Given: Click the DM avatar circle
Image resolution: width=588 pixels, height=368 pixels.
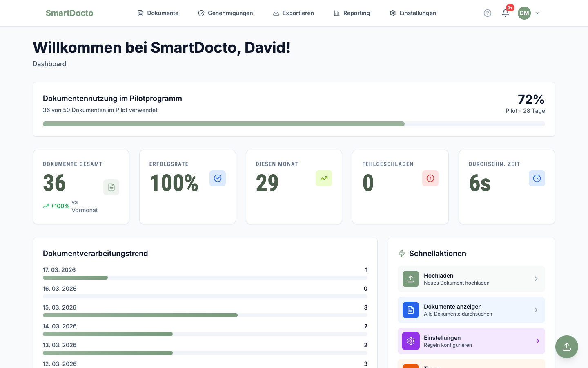Looking at the screenshot, I should [x=524, y=13].
